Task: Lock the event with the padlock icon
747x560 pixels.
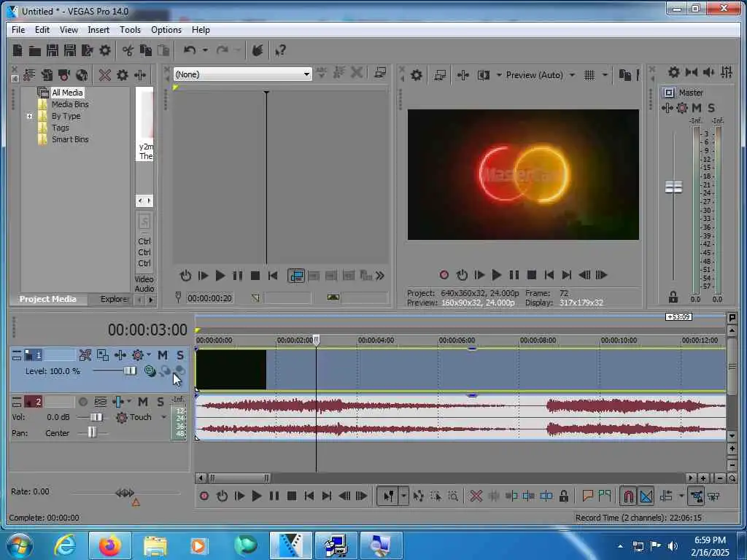Action: click(564, 496)
